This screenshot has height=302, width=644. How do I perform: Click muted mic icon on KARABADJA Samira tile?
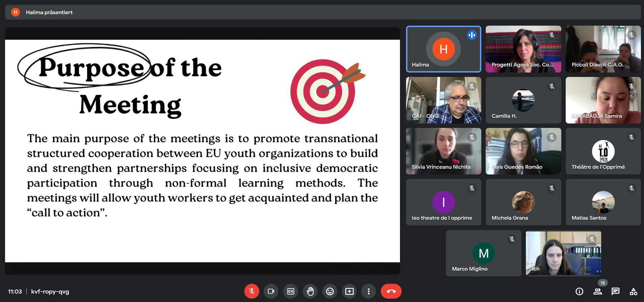(632, 86)
